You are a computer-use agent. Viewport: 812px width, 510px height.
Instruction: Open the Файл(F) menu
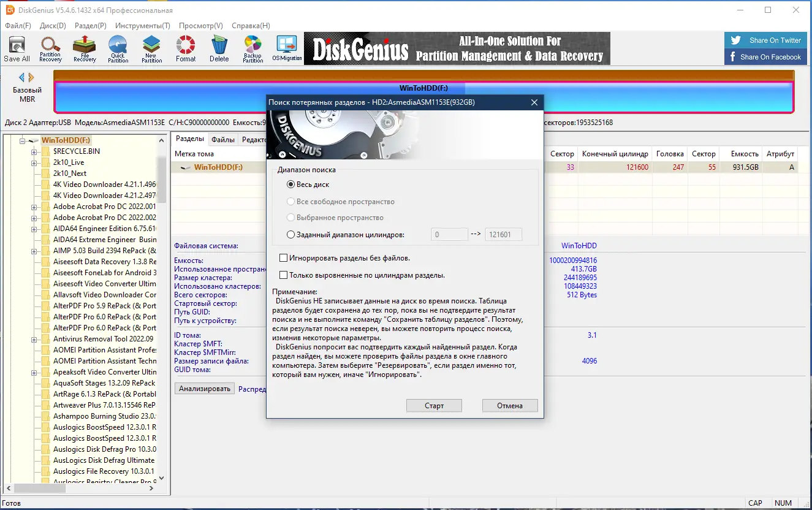point(18,26)
